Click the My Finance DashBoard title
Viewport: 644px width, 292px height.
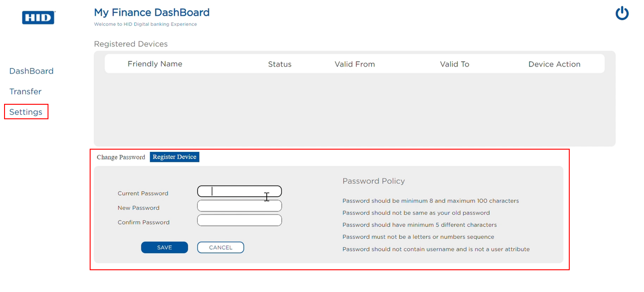pyautogui.click(x=152, y=12)
